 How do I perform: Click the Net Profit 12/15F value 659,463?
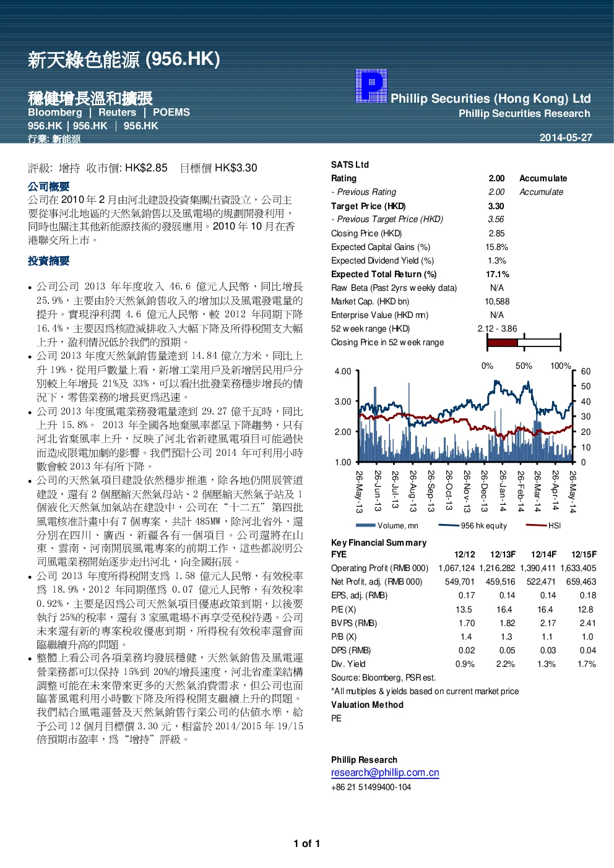tap(581, 582)
